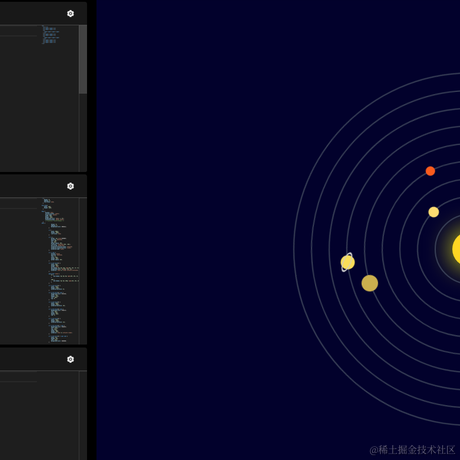Click the code minimap in the middle editor
The height and width of the screenshot is (460, 460).
[60, 271]
